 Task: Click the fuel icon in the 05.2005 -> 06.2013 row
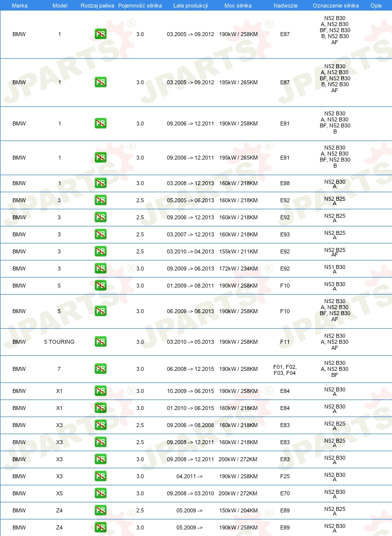[100, 200]
